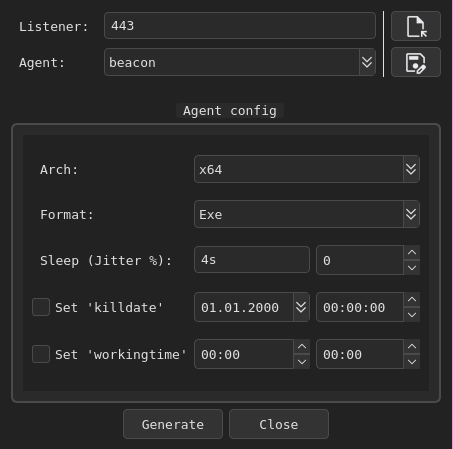The width and height of the screenshot is (453, 449).
Task: Decrease the workingtime end time
Action: (x=412, y=362)
